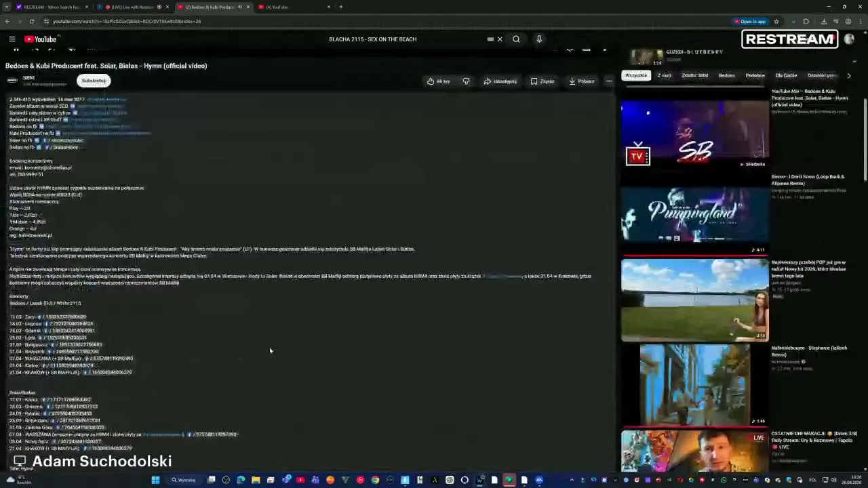Open the tab search dropdown arrow

[7, 7]
